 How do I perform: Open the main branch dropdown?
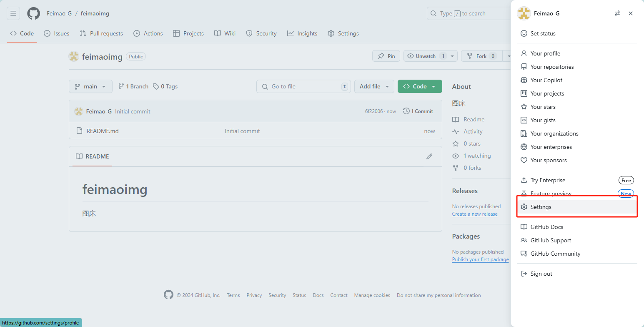(90, 86)
